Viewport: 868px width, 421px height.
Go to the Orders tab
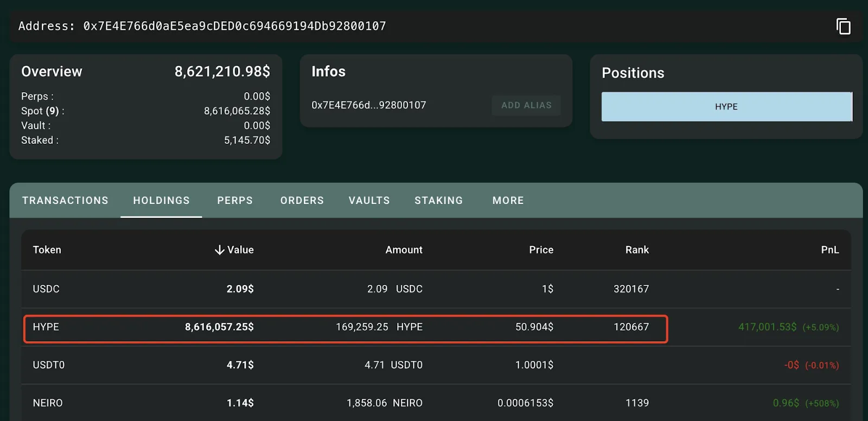coord(302,201)
